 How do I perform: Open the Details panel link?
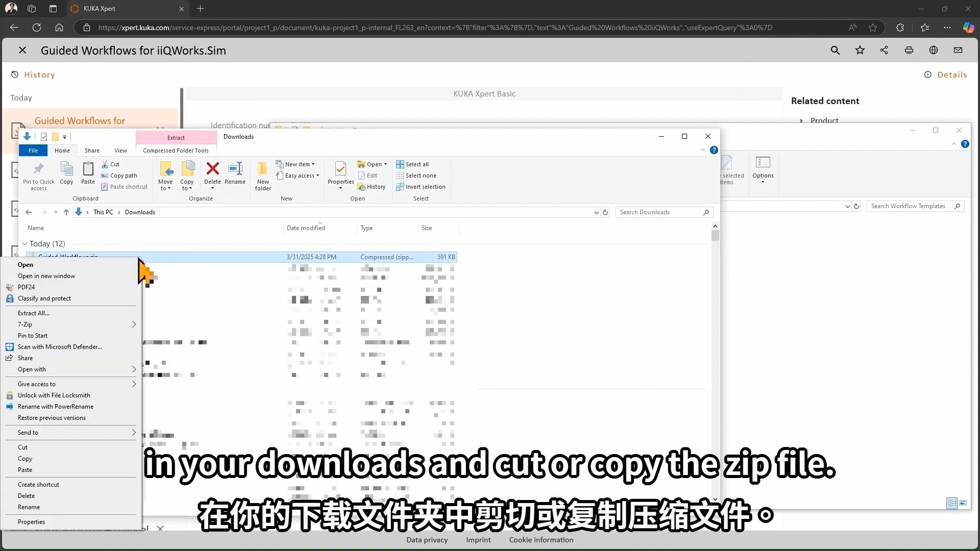click(x=946, y=74)
